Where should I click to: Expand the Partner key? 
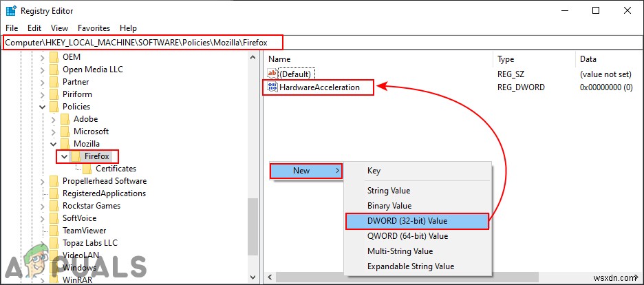(x=42, y=82)
